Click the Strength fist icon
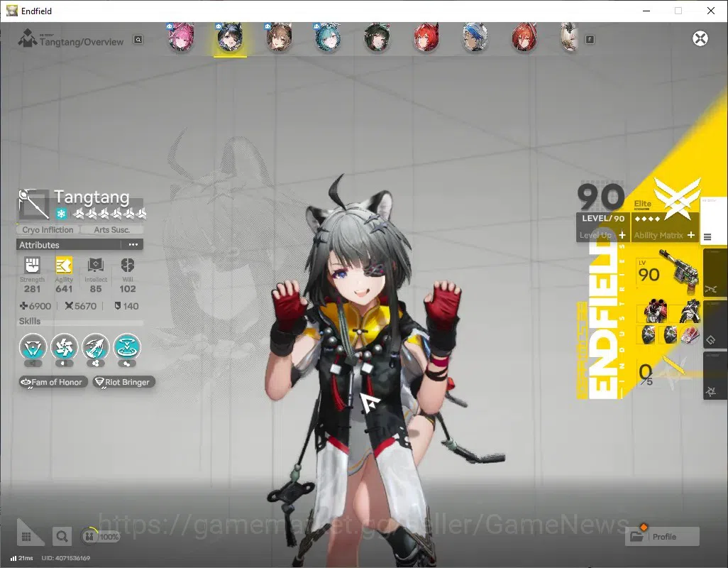Viewport: 728px width, 568px height. point(32,266)
